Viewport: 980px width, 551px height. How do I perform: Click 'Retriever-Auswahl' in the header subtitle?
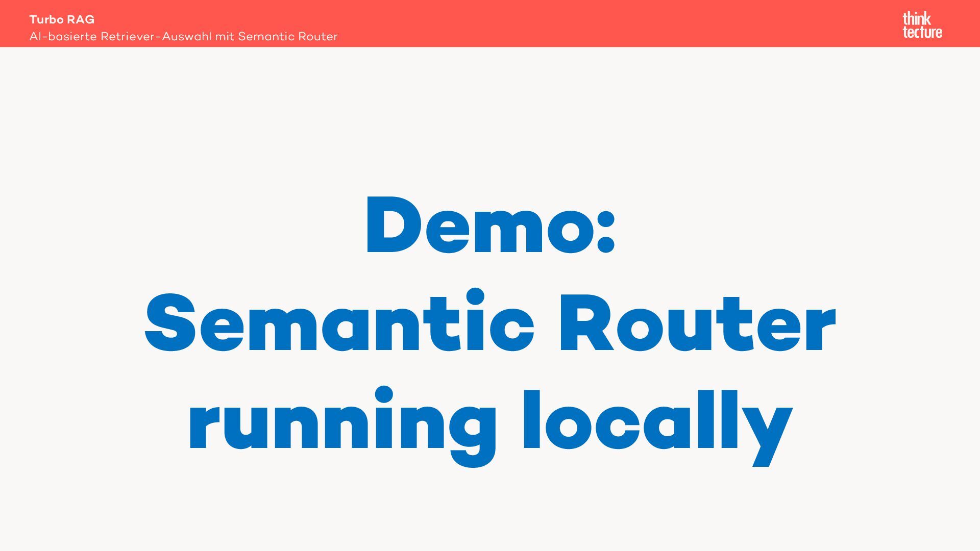pos(155,37)
